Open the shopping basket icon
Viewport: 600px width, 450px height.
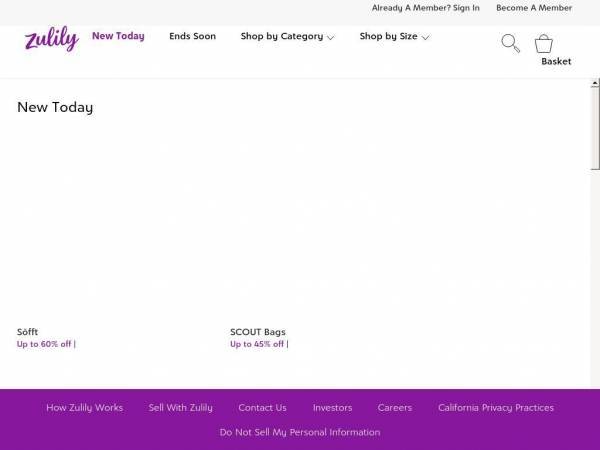(544, 44)
